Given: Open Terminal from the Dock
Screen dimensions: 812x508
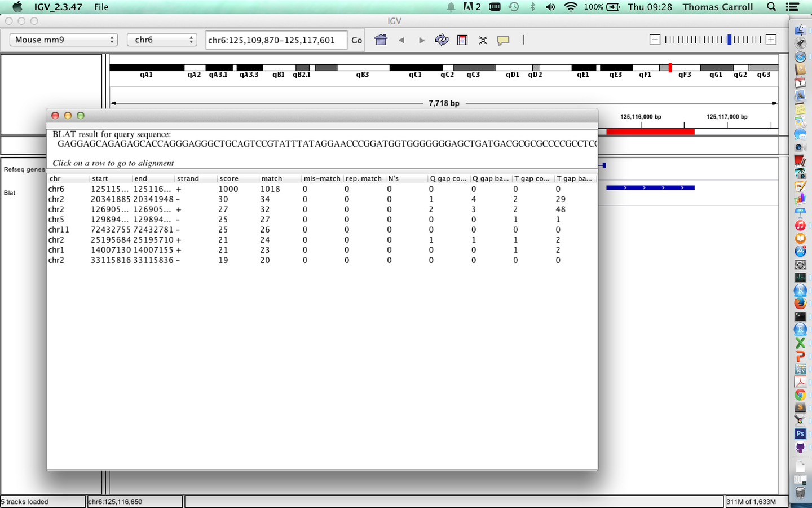Looking at the screenshot, I should coord(800,317).
